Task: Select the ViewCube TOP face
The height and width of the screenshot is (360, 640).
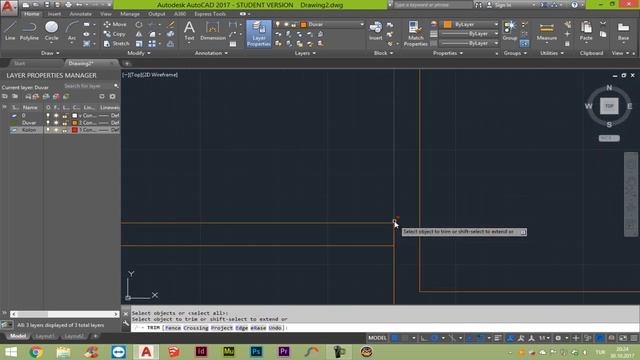Action: 609,106
